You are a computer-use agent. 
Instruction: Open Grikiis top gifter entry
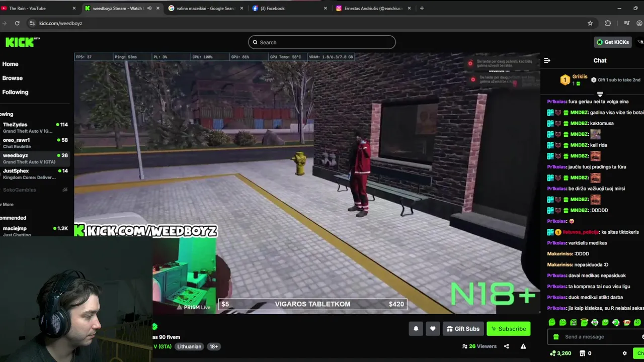(x=574, y=79)
